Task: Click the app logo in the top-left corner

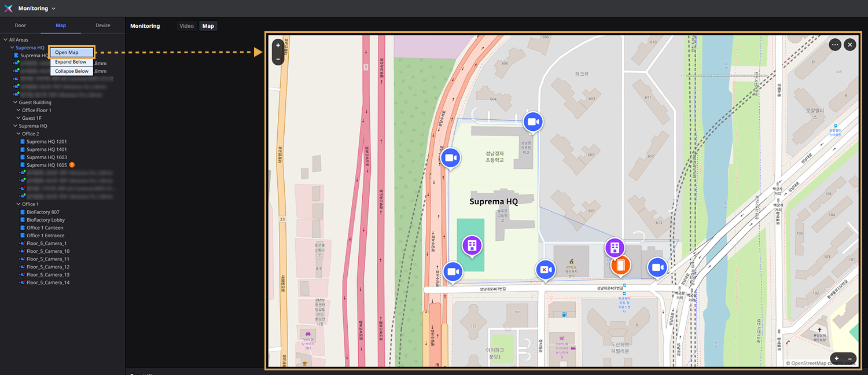Action: click(x=8, y=9)
